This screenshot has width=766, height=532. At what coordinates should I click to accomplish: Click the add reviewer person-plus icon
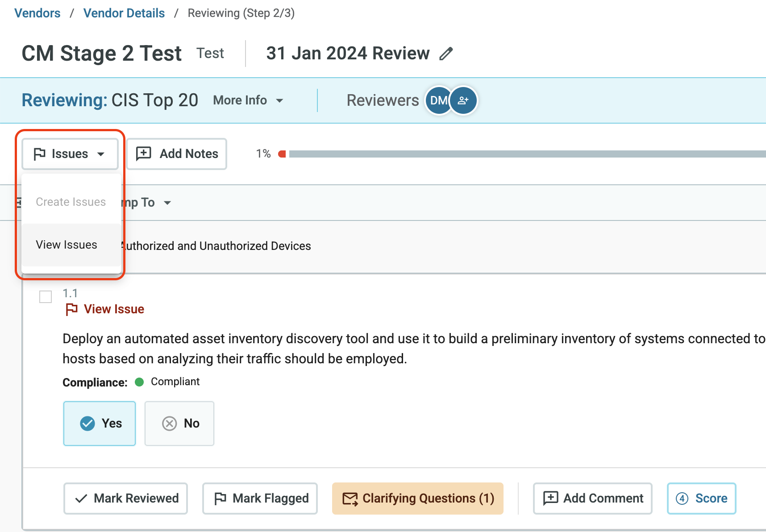463,100
